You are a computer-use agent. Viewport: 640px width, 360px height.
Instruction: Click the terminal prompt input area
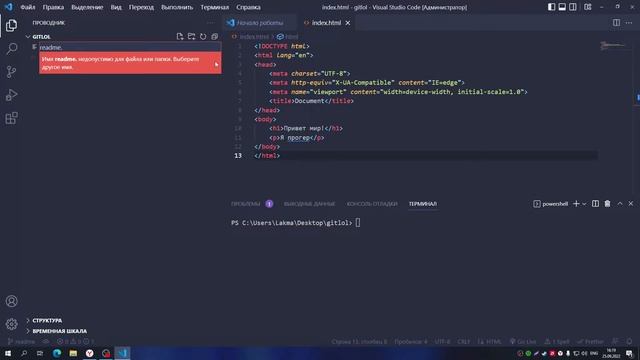click(358, 223)
